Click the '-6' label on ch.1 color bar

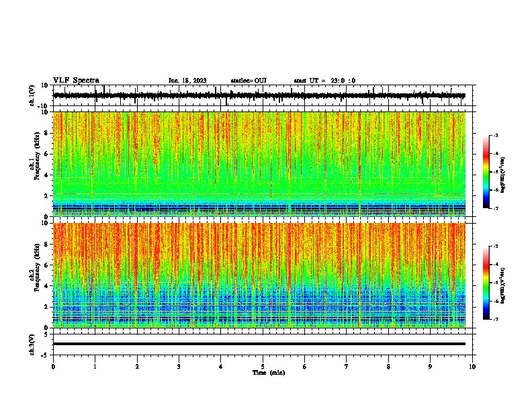(x=495, y=190)
